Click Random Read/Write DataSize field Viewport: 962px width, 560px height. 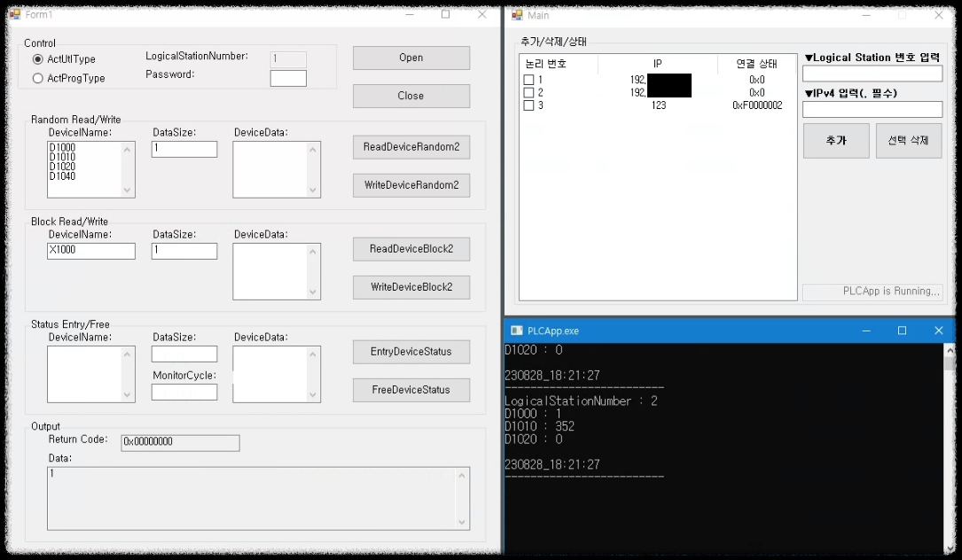point(184,149)
